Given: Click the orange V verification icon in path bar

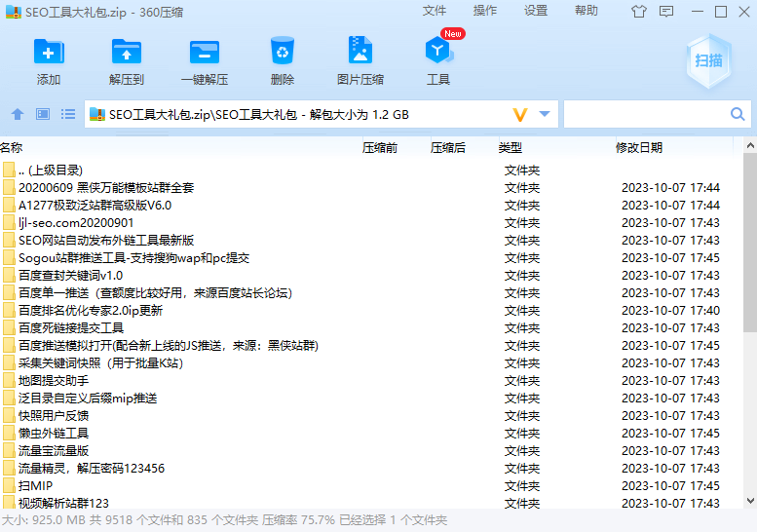Looking at the screenshot, I should (x=520, y=115).
